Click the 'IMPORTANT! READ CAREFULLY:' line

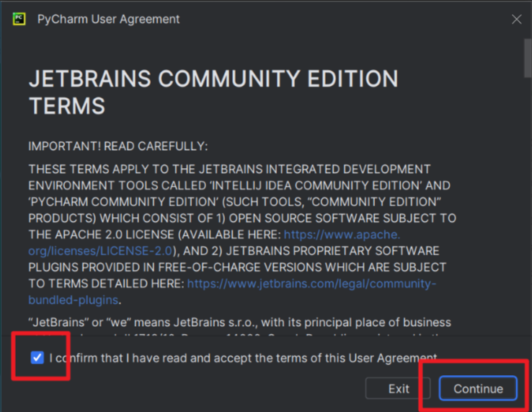coord(118,146)
